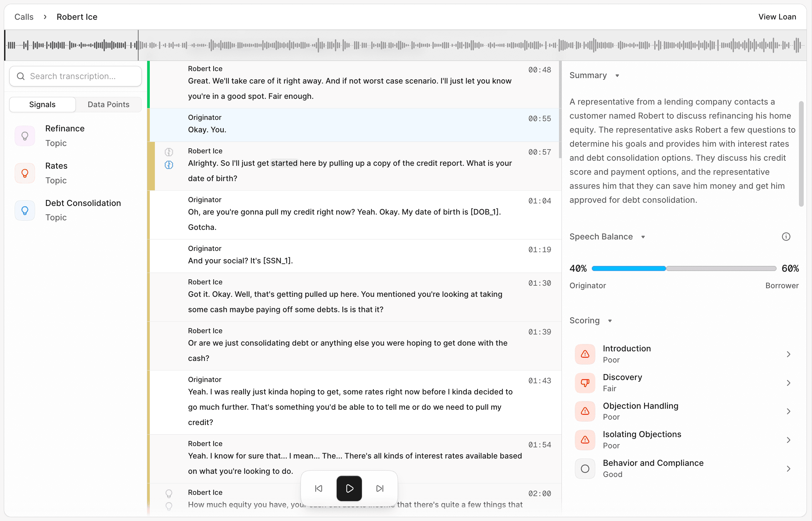Viewport: 812px width, 521px height.
Task: Click the Speech Balance info icon
Action: pyautogui.click(x=786, y=237)
